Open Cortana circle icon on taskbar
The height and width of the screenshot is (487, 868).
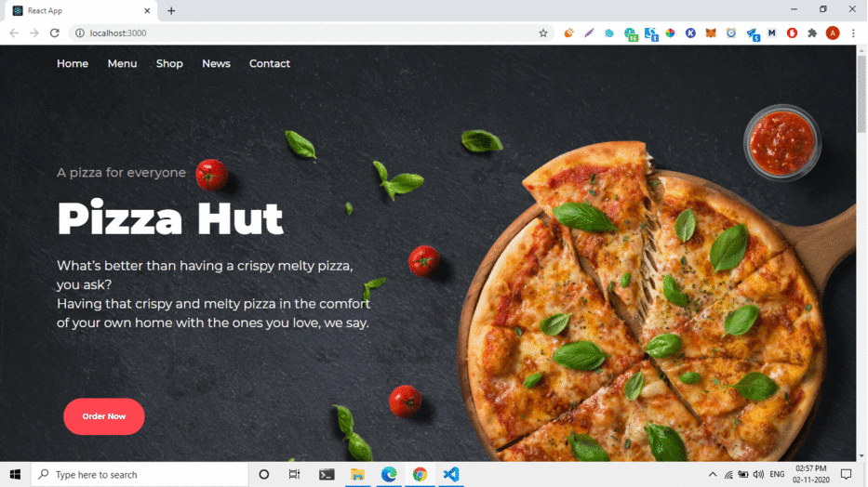click(x=264, y=474)
